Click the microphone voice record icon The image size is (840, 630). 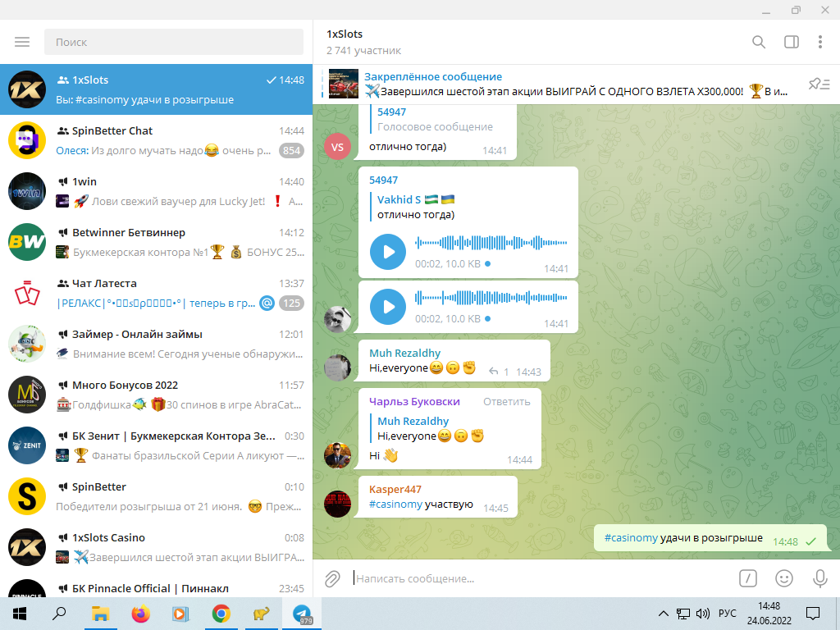pyautogui.click(x=819, y=578)
